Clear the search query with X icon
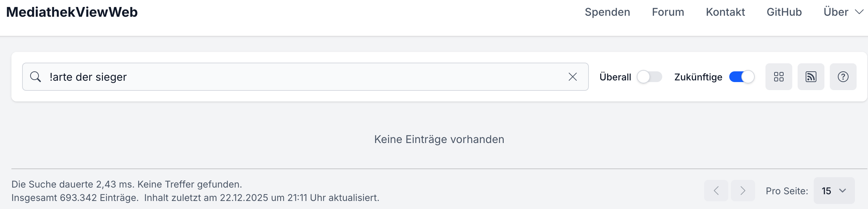Screen dimensions: 868x209 pos(572,77)
